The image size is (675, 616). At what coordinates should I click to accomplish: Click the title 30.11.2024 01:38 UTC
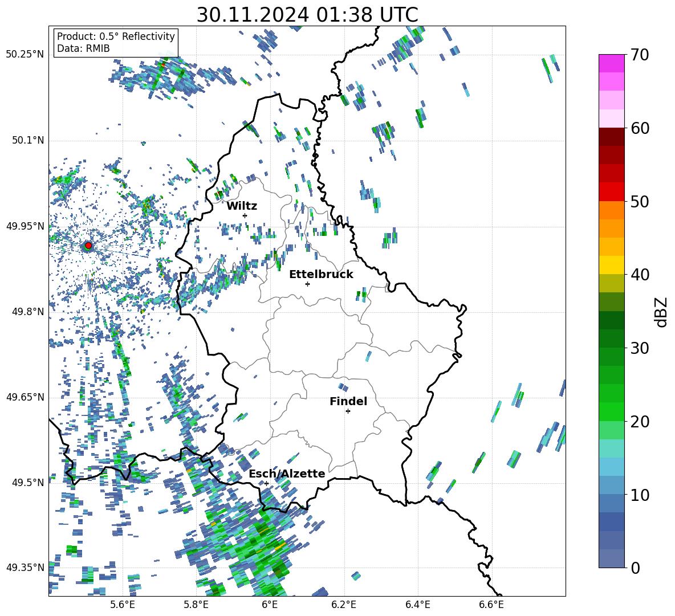click(x=307, y=15)
